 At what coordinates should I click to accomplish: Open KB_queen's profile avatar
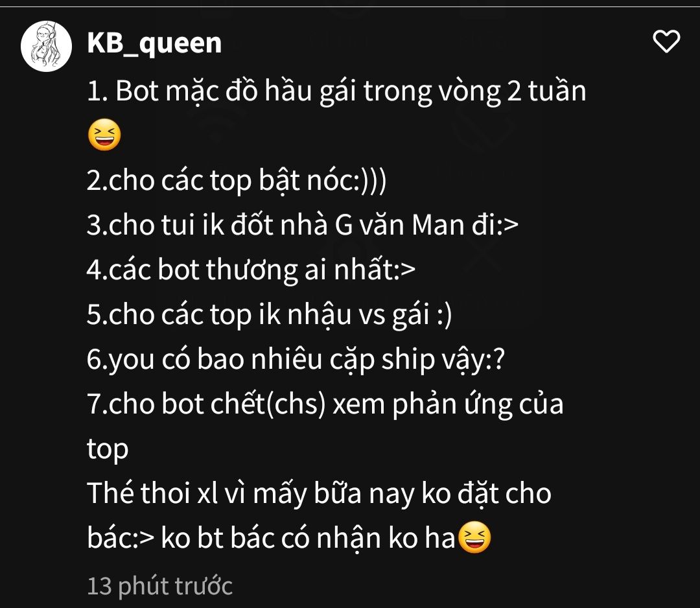(x=46, y=46)
